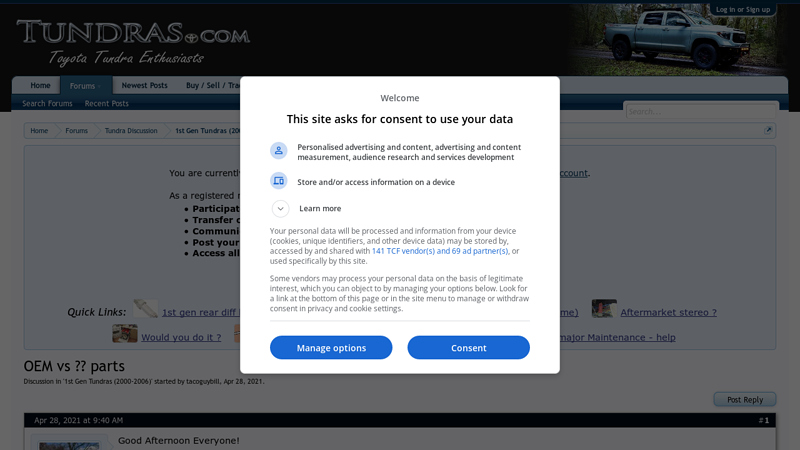The height and width of the screenshot is (450, 800).
Task: Expand the Learn more chevron
Action: 281,209
